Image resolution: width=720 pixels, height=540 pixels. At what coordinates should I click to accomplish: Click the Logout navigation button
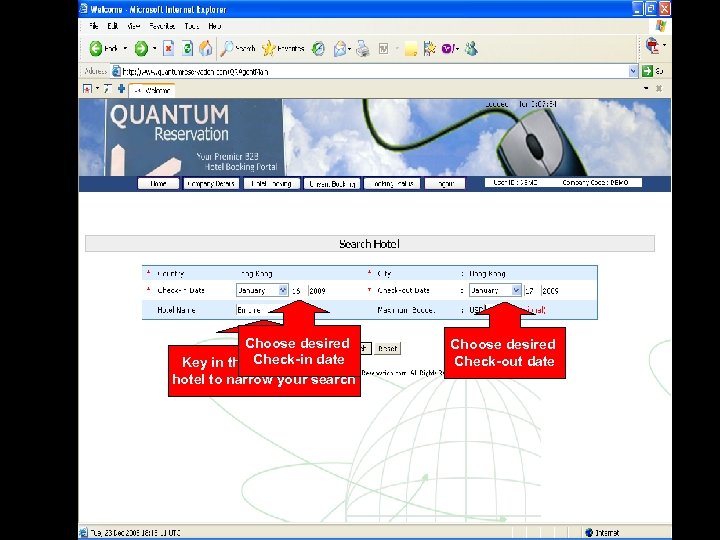point(445,184)
